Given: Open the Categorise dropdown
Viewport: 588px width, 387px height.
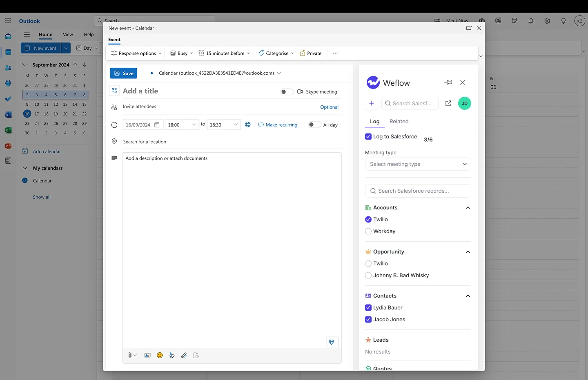Looking at the screenshot, I should click(x=276, y=53).
